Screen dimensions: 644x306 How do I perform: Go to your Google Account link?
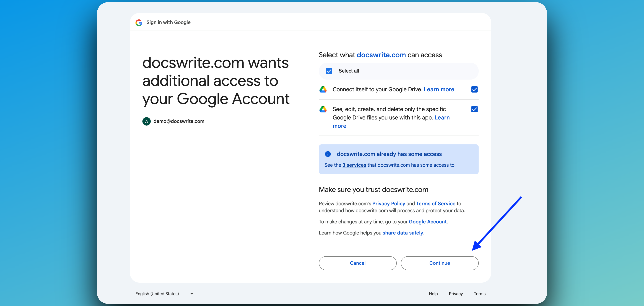click(x=427, y=222)
